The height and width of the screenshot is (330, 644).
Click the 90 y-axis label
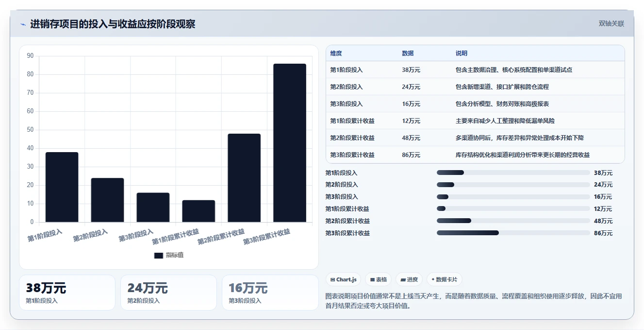point(30,56)
